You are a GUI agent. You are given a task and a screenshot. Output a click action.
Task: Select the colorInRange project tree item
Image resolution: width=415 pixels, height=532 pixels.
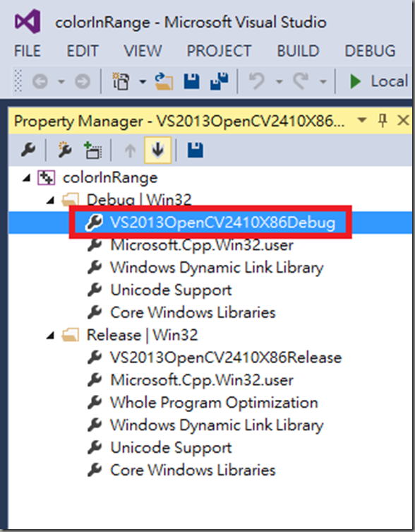[x=110, y=178]
